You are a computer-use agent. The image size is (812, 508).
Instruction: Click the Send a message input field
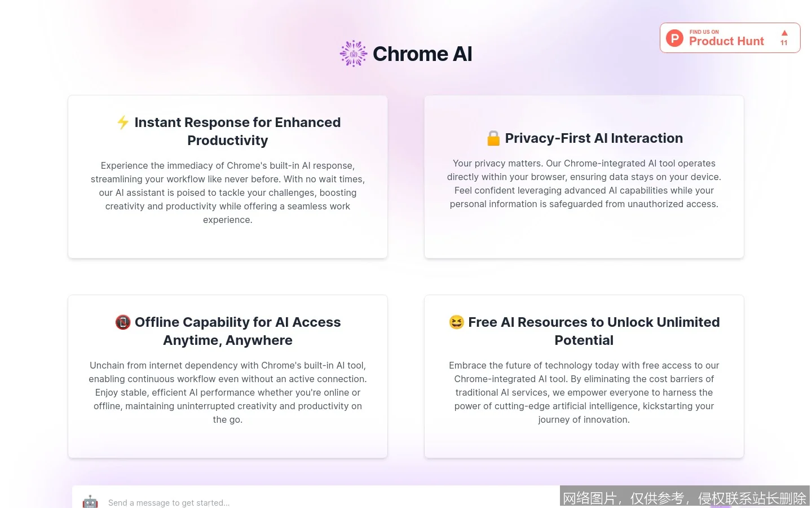click(x=316, y=502)
